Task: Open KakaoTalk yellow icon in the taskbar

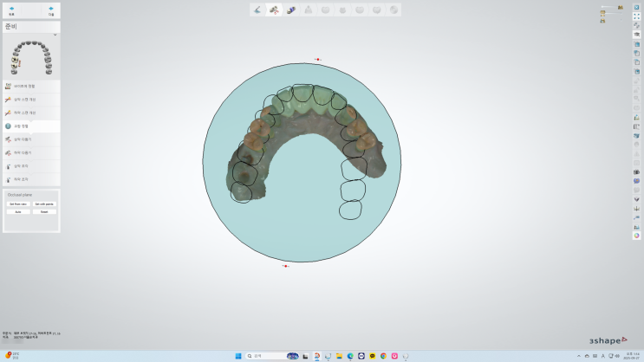Action: pos(372,356)
